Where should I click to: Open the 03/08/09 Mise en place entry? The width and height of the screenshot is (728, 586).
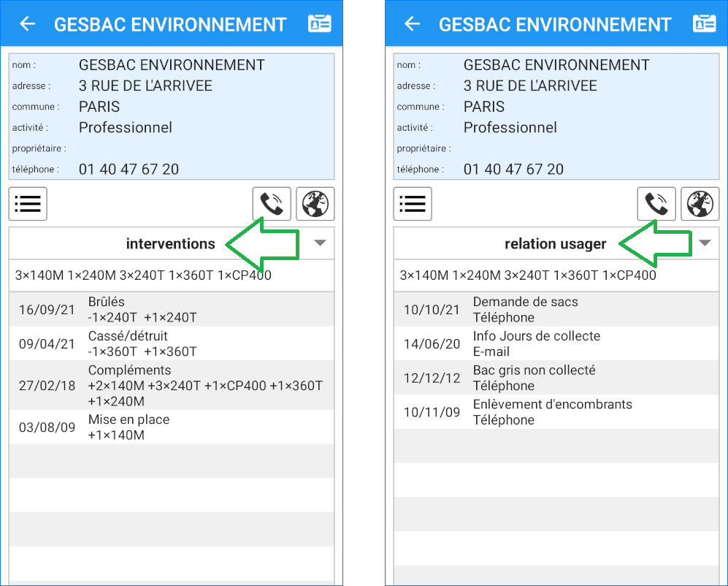click(x=172, y=427)
